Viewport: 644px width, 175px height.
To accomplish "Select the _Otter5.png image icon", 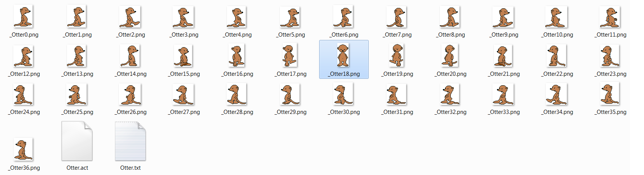I will click(x=290, y=17).
